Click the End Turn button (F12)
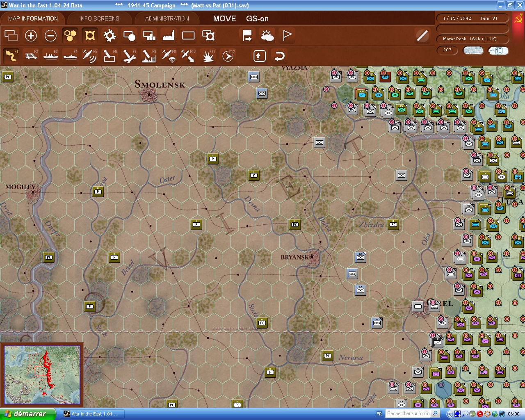The width and height of the screenshot is (525, 420). pyautogui.click(x=228, y=56)
